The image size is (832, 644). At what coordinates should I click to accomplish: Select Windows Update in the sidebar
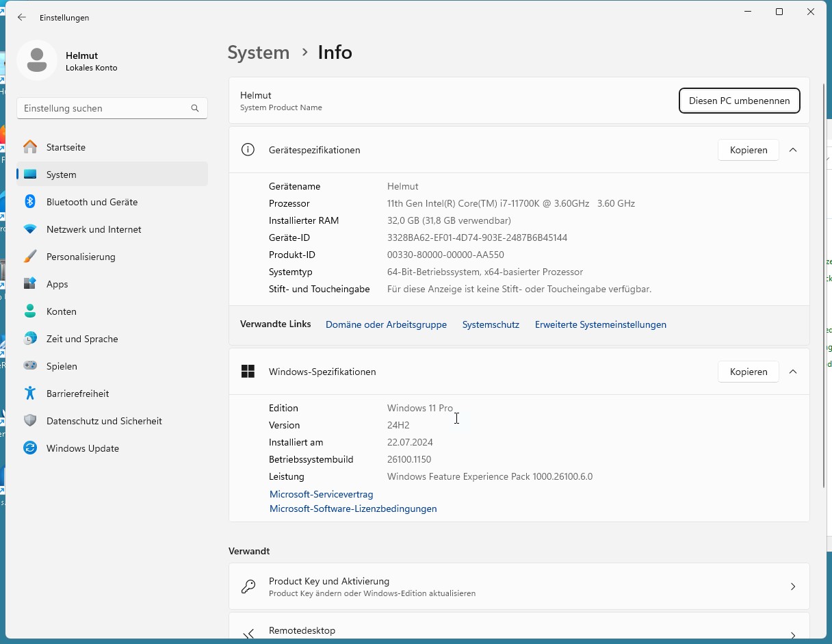pos(112,448)
